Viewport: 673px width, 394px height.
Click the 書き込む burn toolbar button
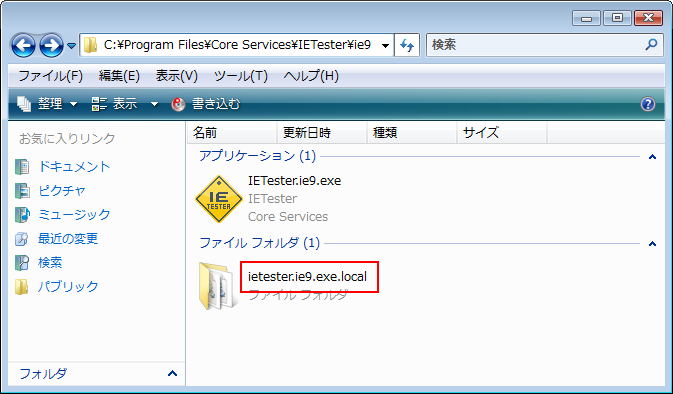(206, 104)
